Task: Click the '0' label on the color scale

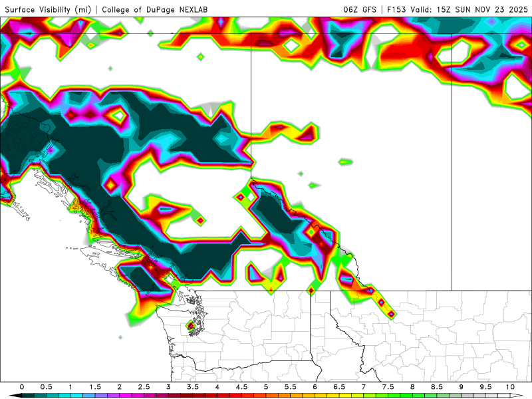Action: pyautogui.click(x=22, y=387)
